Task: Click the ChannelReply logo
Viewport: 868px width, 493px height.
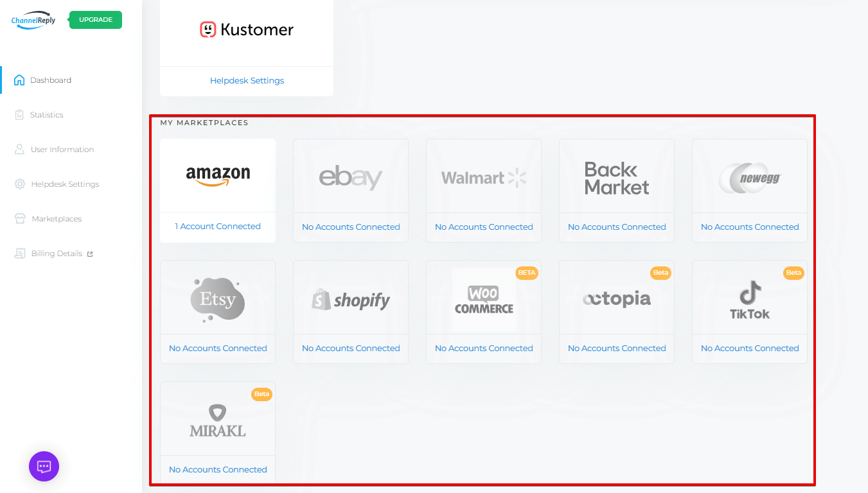Action: point(33,20)
